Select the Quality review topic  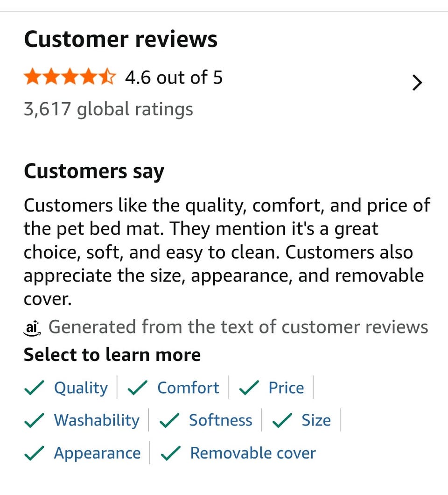coord(81,388)
